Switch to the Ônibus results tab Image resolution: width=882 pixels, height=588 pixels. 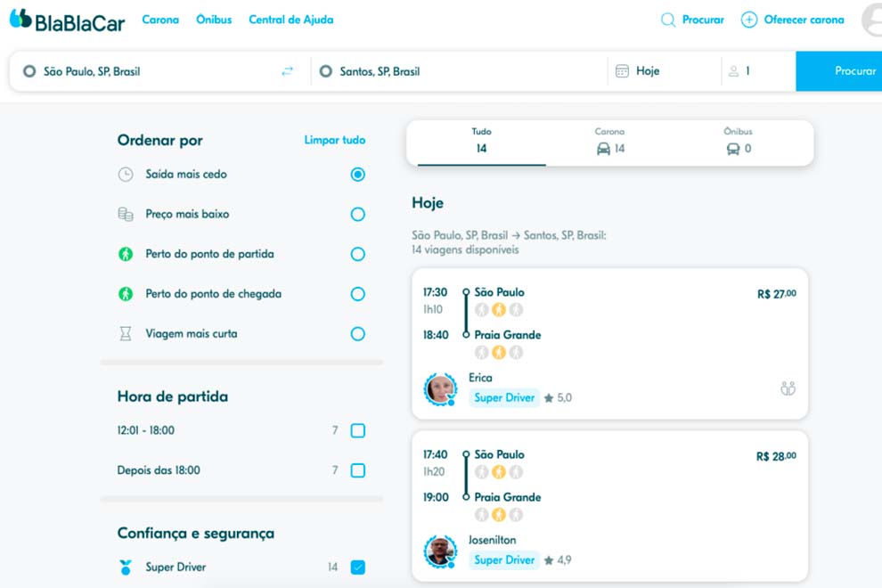(738, 142)
